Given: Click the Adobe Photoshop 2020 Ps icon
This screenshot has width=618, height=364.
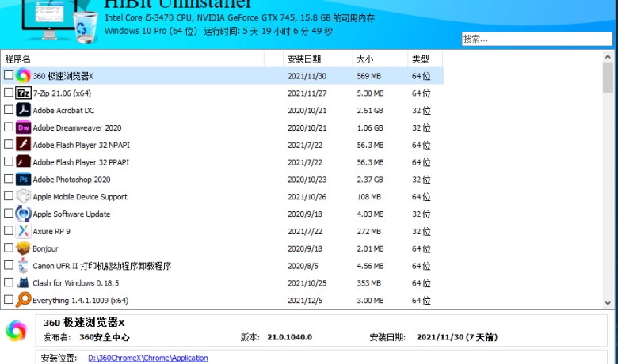Looking at the screenshot, I should (x=23, y=180).
